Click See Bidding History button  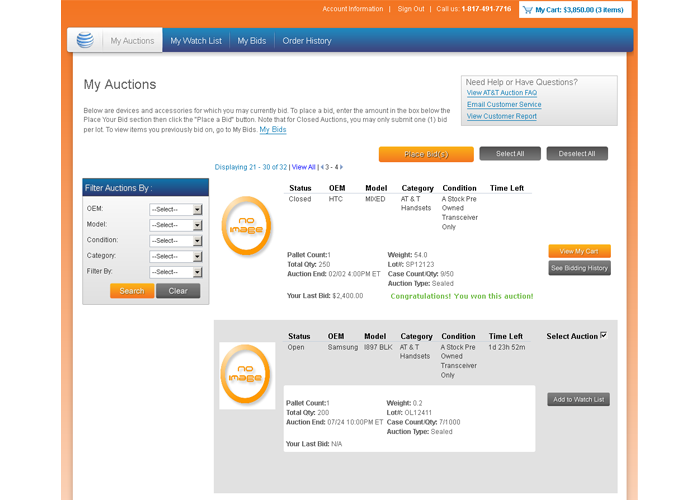point(579,268)
